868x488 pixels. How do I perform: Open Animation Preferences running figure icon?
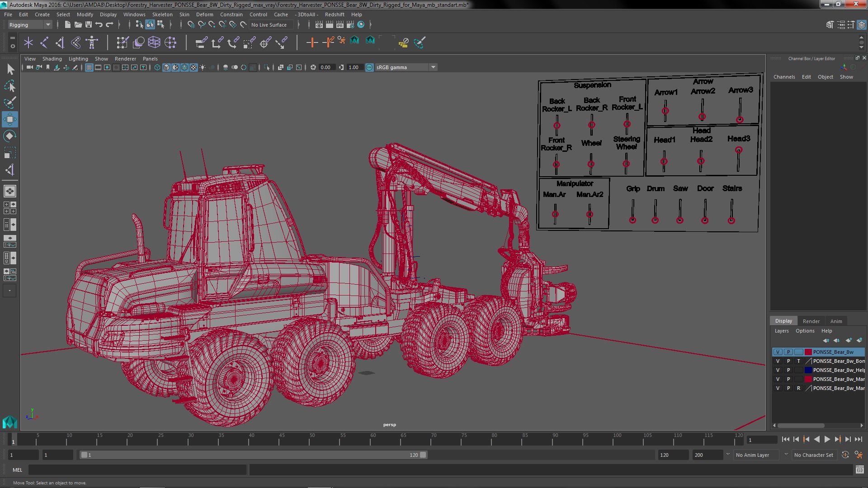pos(858,455)
